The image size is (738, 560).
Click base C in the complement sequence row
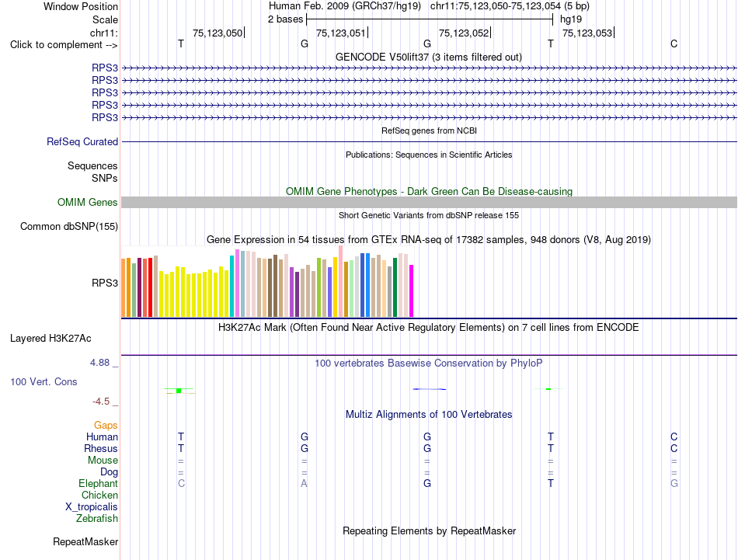tap(674, 43)
